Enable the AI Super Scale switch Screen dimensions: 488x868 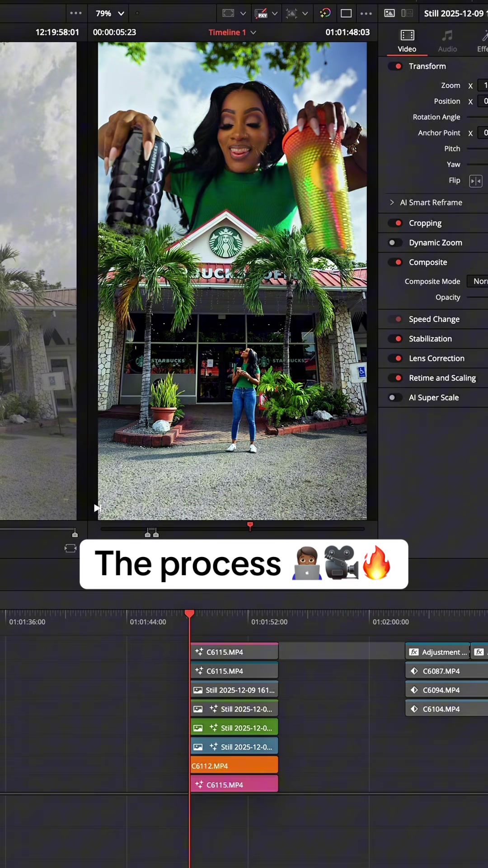(395, 397)
